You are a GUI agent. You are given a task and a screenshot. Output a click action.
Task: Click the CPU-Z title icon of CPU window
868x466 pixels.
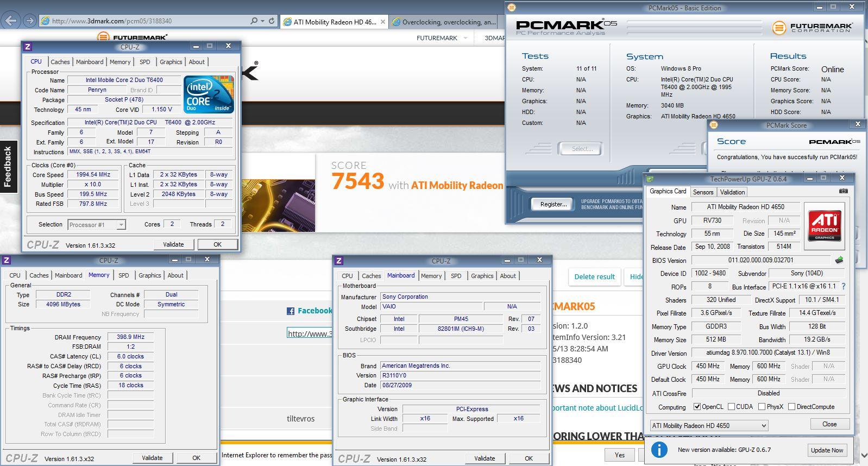click(x=28, y=47)
